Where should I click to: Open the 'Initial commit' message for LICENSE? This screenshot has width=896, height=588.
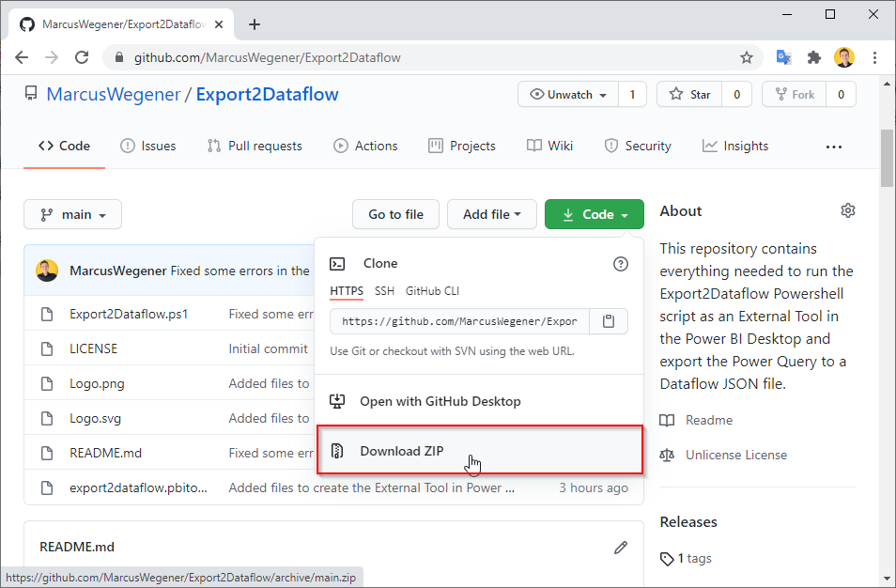click(268, 348)
